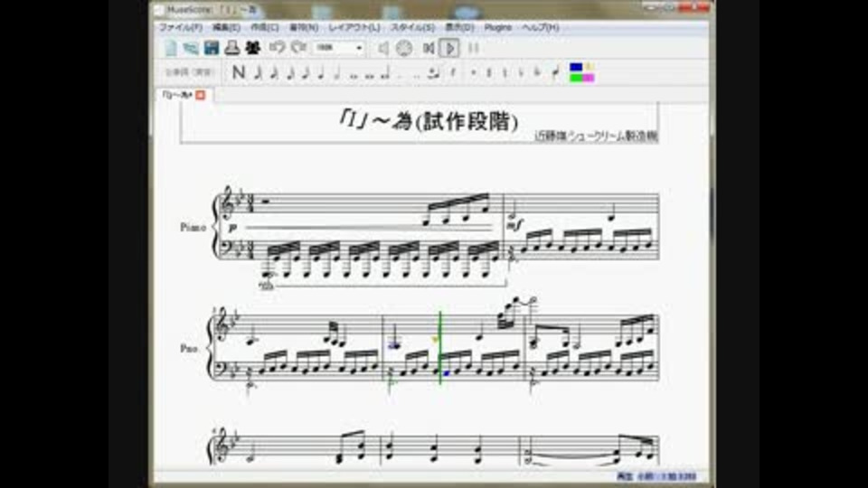This screenshot has width=868, height=488.
Task: Select voice 3 green swatch
Action: [x=576, y=78]
